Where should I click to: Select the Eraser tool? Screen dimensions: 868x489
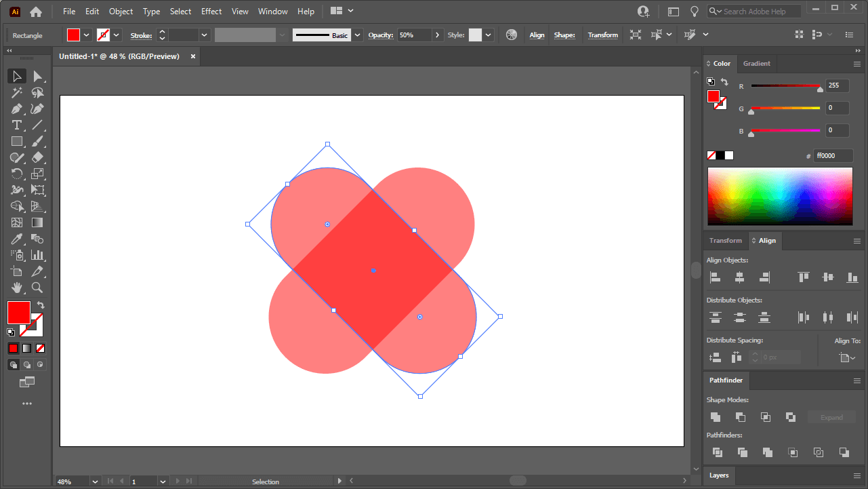(37, 157)
